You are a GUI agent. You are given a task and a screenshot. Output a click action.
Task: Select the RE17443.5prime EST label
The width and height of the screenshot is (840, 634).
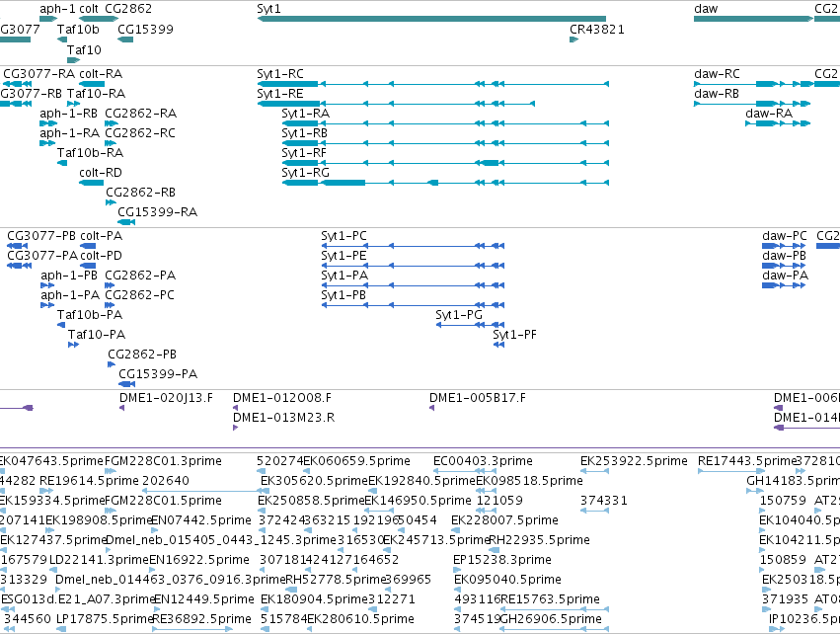coord(747,461)
